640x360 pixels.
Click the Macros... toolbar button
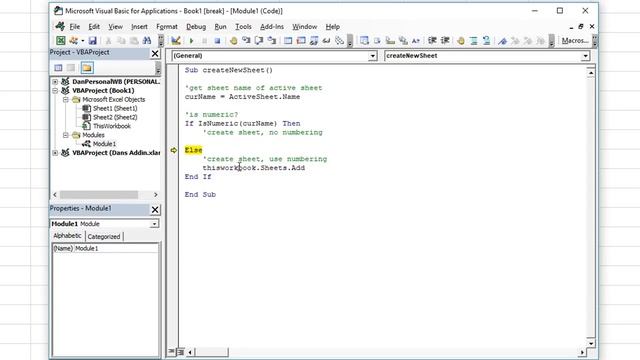575,40
